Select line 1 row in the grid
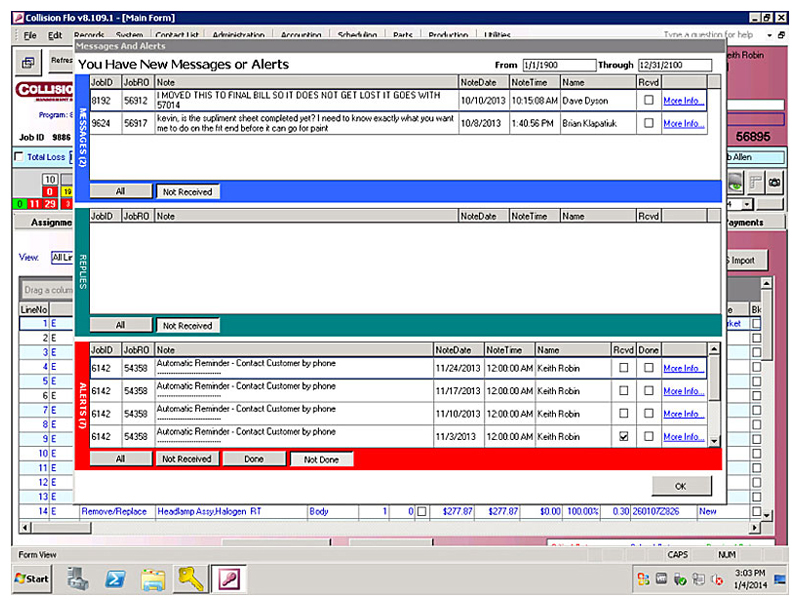 pyautogui.click(x=46, y=323)
